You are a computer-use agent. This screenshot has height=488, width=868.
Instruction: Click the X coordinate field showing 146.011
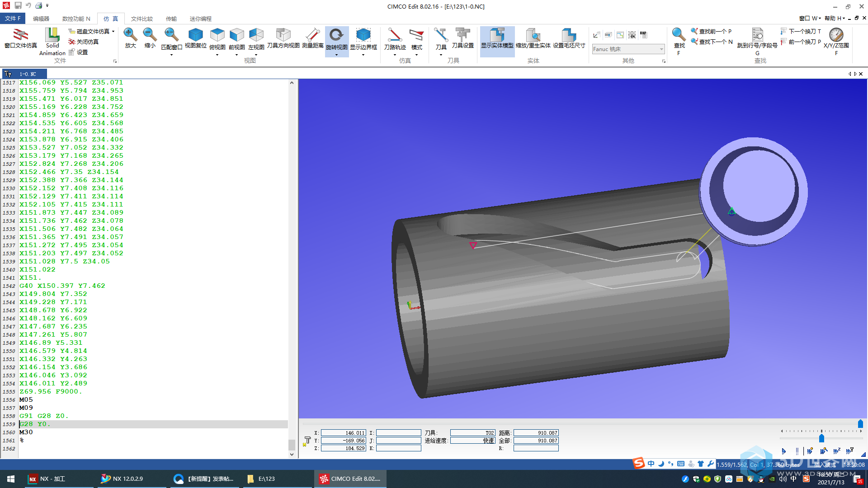[344, 433]
